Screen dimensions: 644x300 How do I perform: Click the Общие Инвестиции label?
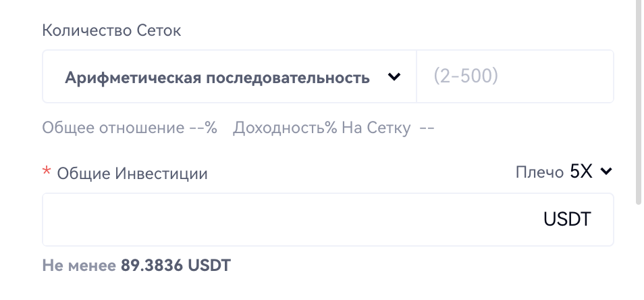(x=132, y=174)
